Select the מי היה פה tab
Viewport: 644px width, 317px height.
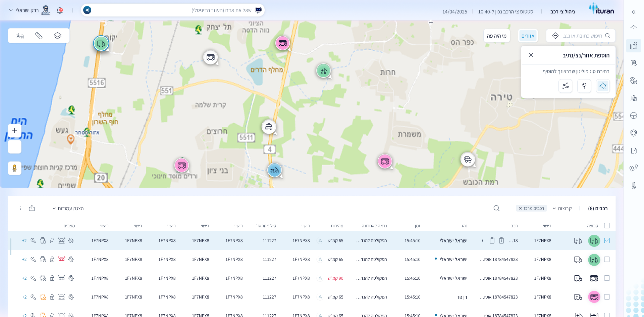pyautogui.click(x=496, y=36)
